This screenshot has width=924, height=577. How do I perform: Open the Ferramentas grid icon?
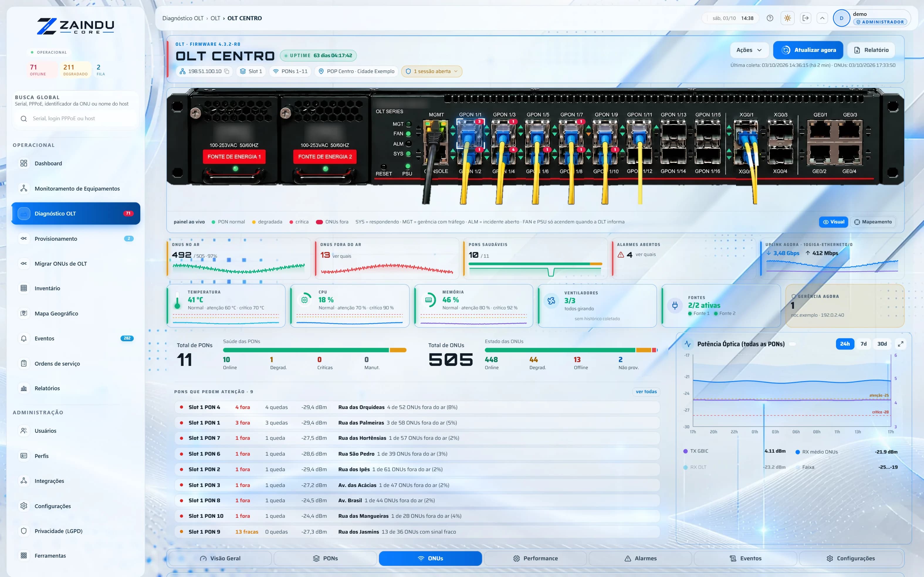click(24, 556)
